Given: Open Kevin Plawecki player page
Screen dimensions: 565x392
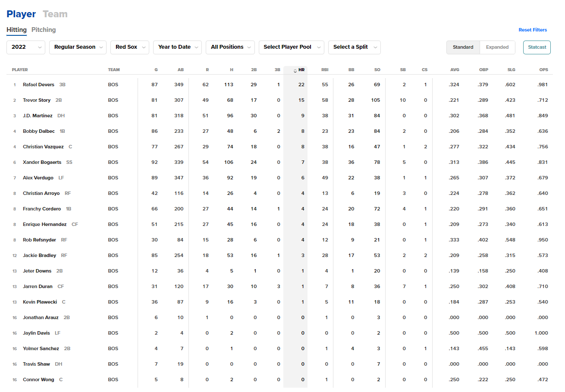Looking at the screenshot, I should pyautogui.click(x=40, y=302).
